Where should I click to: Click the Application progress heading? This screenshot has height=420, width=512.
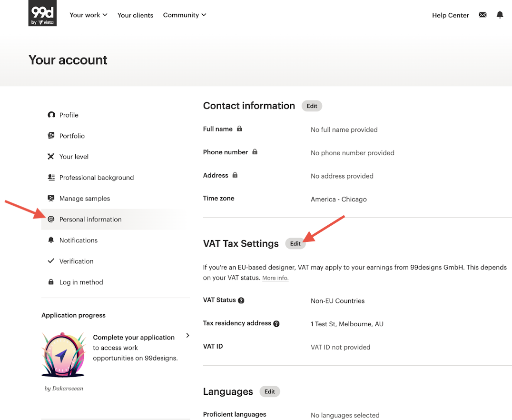point(73,315)
